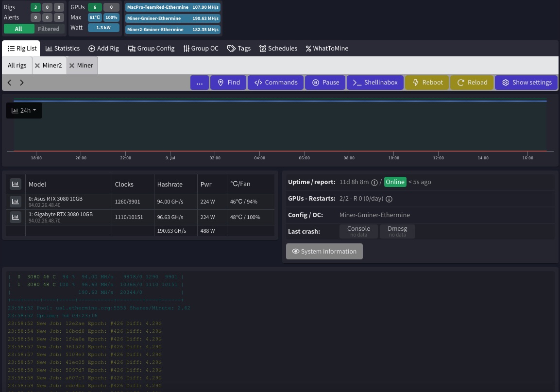Switch to the All rigs tab
This screenshot has width=560, height=392.
pos(17,65)
